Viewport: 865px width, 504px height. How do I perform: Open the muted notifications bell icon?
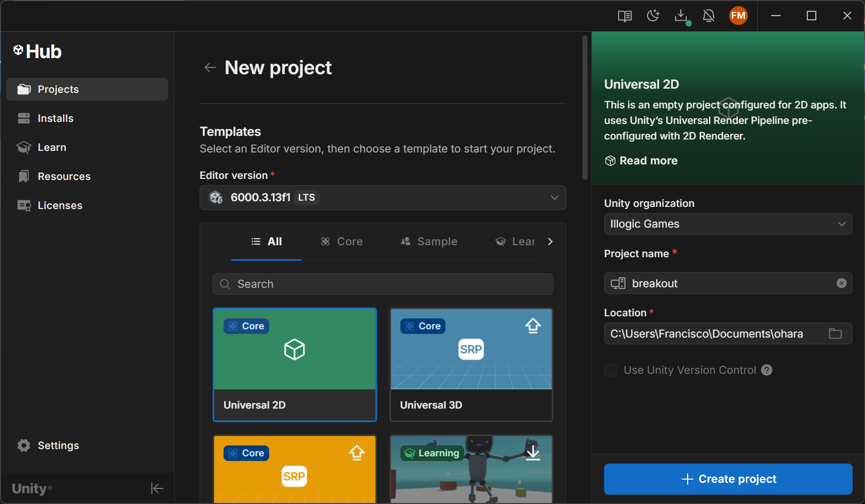tap(709, 16)
